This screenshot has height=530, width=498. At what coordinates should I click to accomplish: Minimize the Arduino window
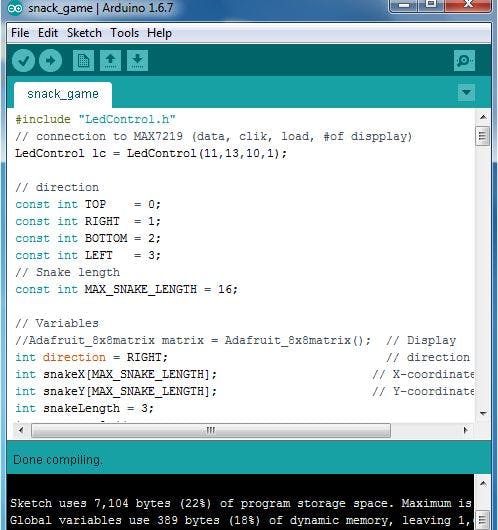[x=404, y=6]
